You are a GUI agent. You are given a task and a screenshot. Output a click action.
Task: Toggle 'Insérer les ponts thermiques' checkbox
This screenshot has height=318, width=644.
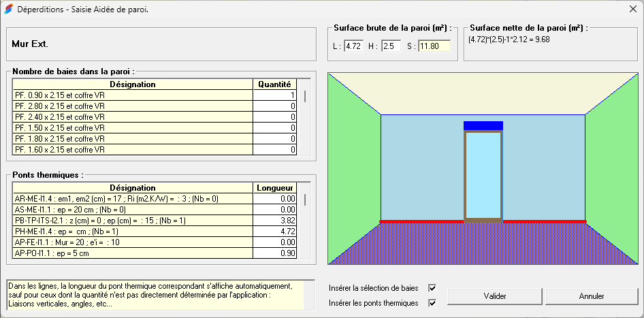click(432, 303)
